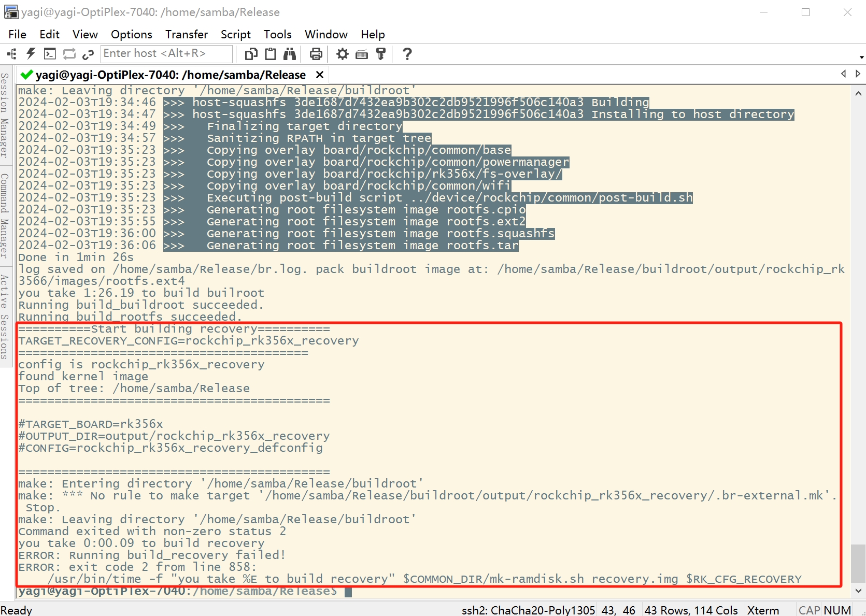Viewport: 866px width, 616px height.
Task: Click '43 Rows, 114 Cols' status entry
Action: [x=691, y=610]
